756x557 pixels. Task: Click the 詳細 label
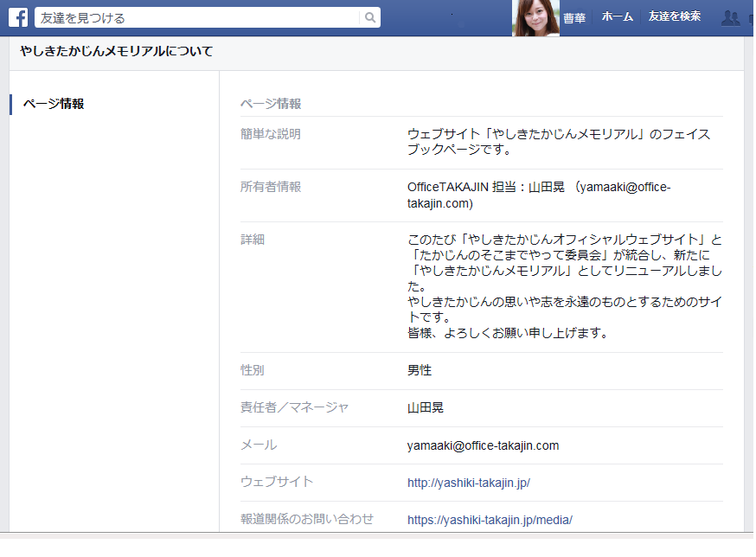253,240
